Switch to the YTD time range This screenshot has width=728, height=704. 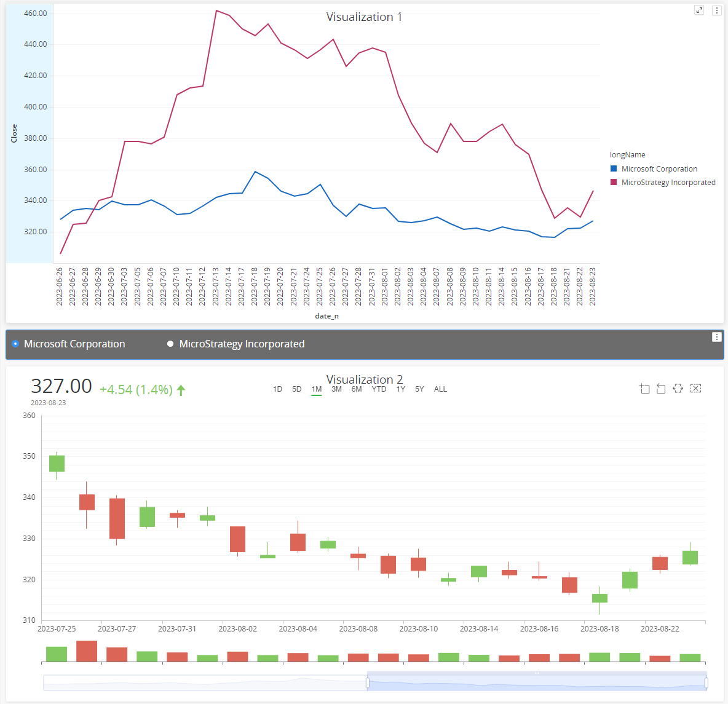coord(379,389)
